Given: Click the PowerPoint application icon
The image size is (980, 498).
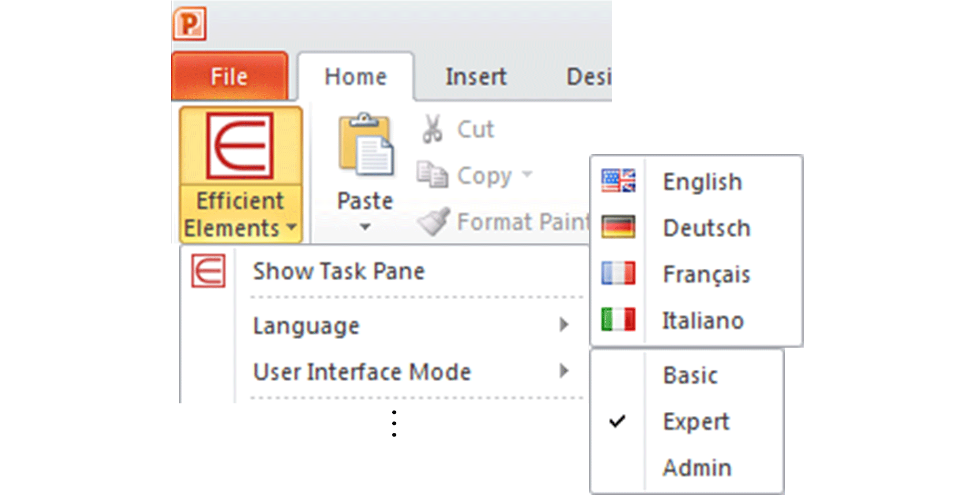Looking at the screenshot, I should pyautogui.click(x=189, y=24).
